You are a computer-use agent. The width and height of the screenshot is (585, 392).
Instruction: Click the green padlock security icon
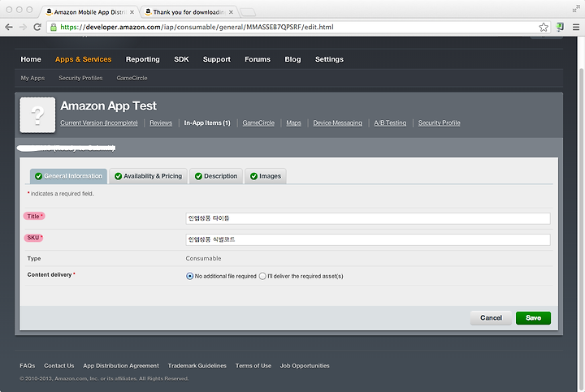[54, 27]
